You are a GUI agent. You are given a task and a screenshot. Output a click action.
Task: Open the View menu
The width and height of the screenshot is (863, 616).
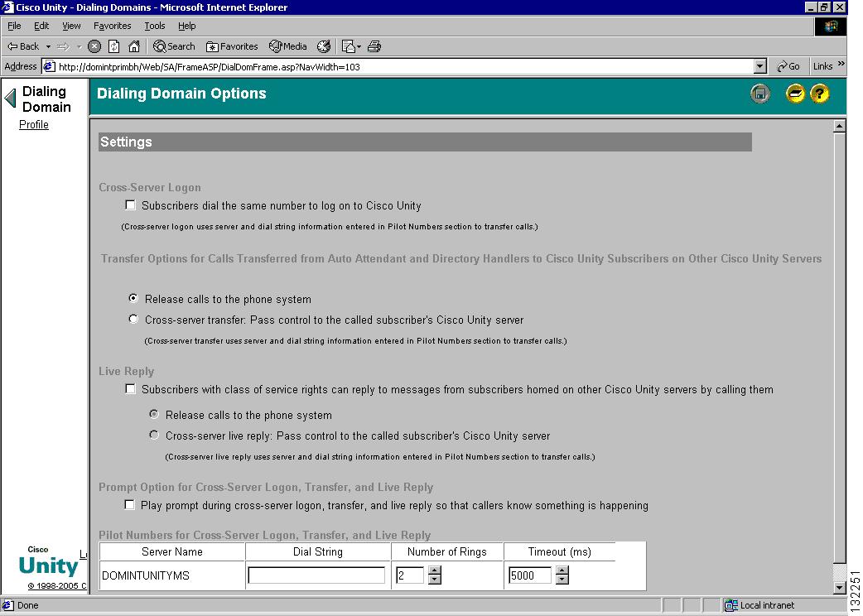point(71,26)
